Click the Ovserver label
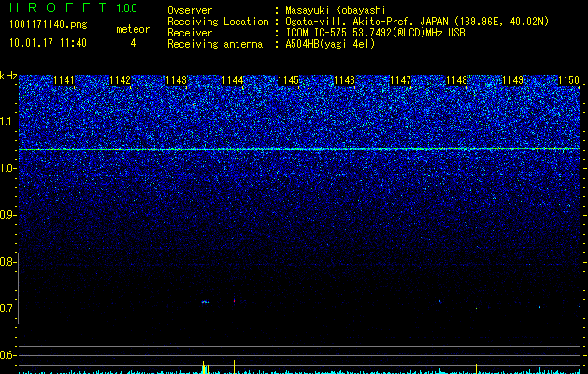The height and width of the screenshot is (374, 588). click(190, 10)
